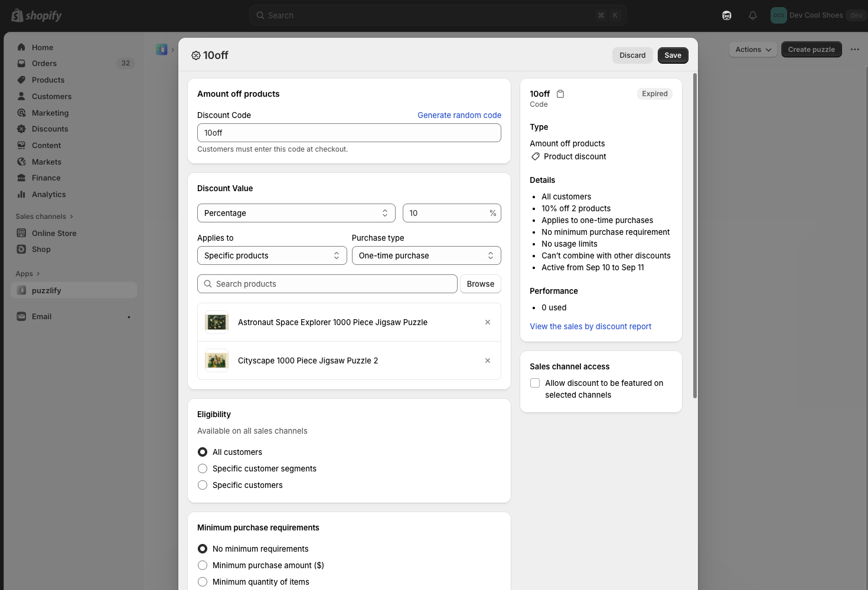Open the Home sidebar icon

(x=21, y=47)
